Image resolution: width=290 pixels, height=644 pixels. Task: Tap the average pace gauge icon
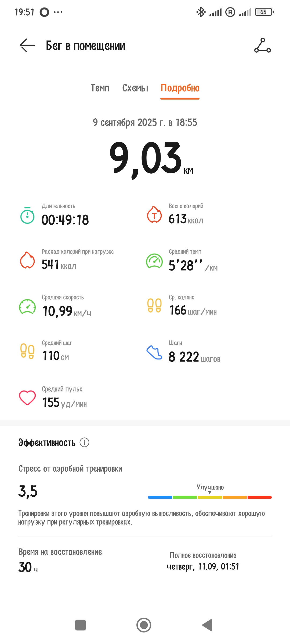(154, 261)
